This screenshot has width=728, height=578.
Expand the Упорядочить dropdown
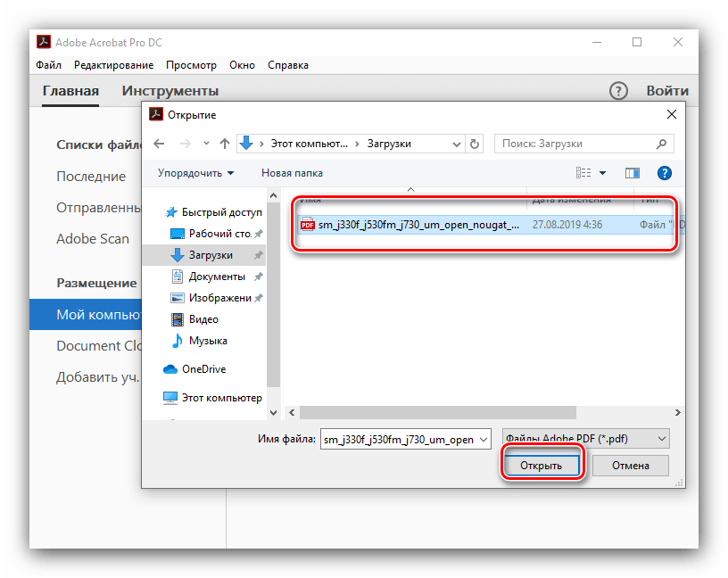pyautogui.click(x=195, y=173)
